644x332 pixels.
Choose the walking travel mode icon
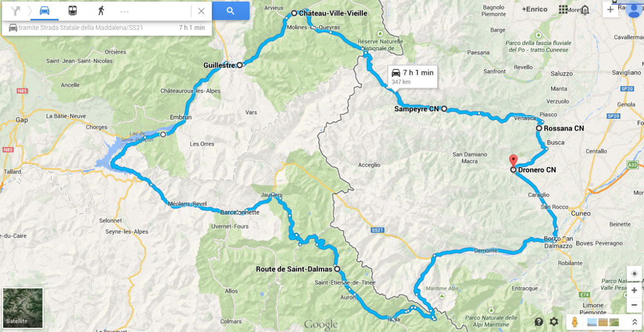pos(100,11)
